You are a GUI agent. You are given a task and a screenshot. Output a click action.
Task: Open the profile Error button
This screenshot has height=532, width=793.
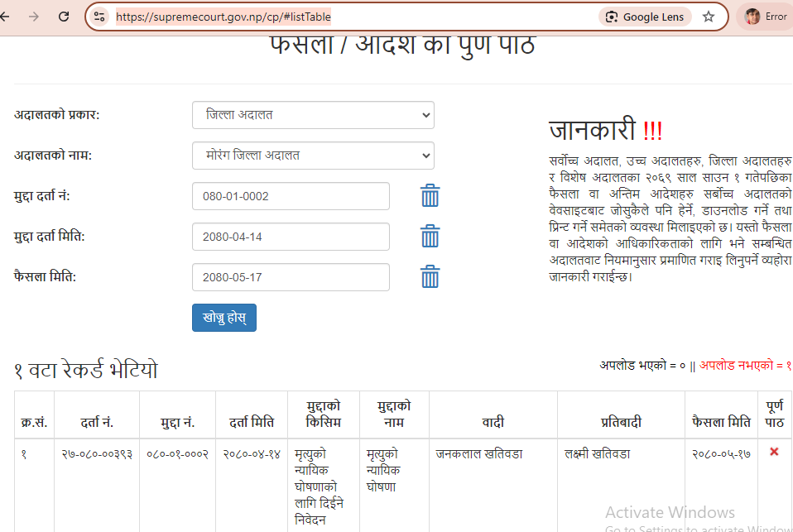(x=766, y=17)
